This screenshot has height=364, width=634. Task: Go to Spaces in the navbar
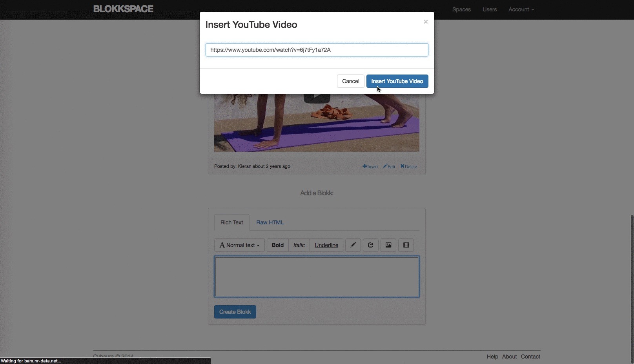coord(461,9)
